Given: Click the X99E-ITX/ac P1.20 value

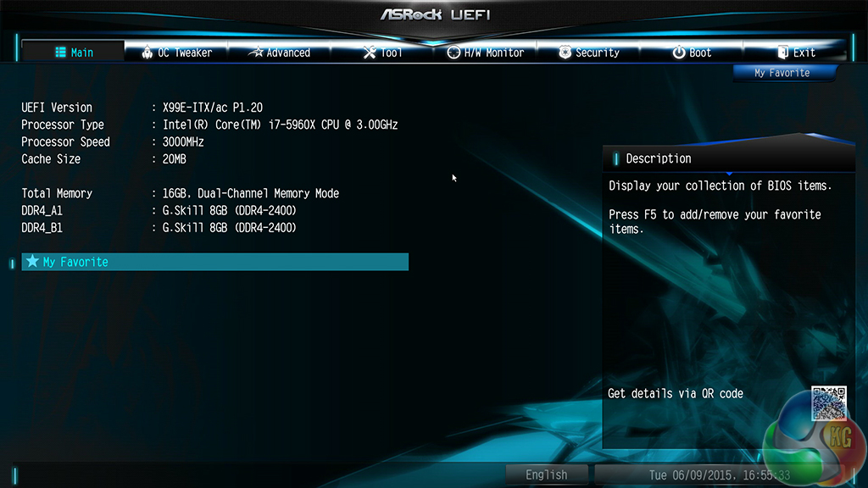Looking at the screenshot, I should (x=213, y=108).
